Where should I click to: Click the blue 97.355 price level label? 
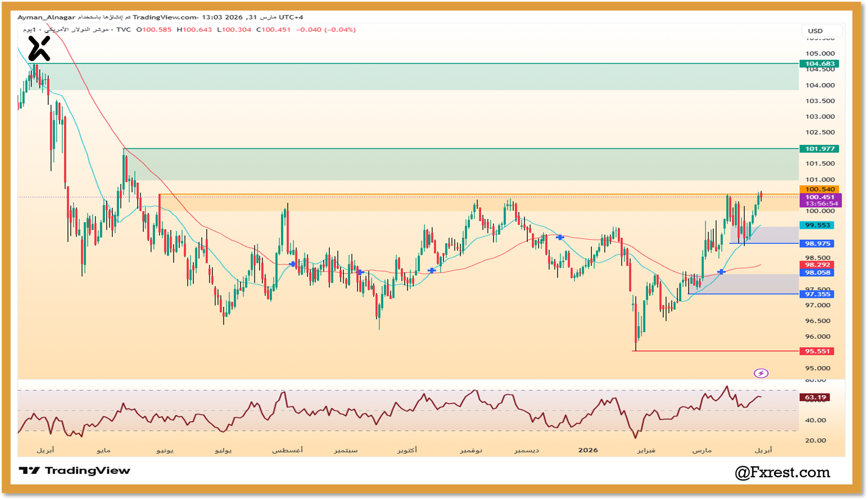point(817,294)
